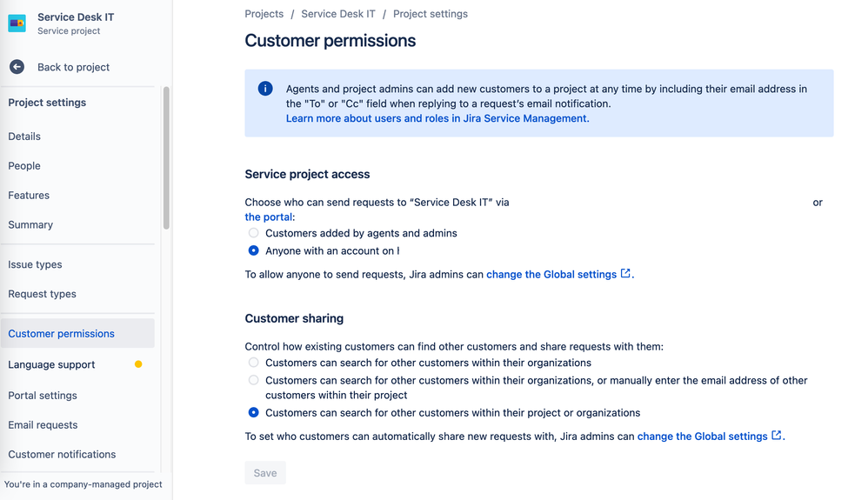This screenshot has width=868, height=500.
Task: Open People settings page
Action: click(x=24, y=166)
